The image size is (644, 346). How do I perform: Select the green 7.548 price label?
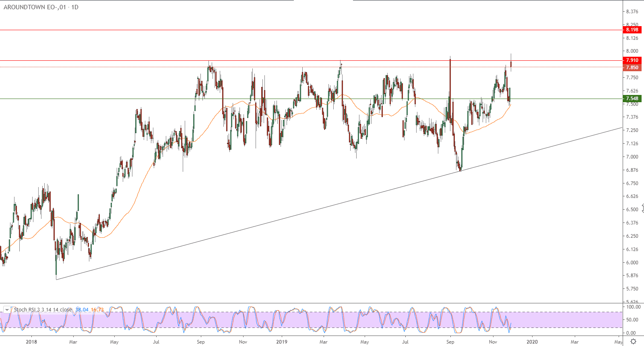pos(632,99)
